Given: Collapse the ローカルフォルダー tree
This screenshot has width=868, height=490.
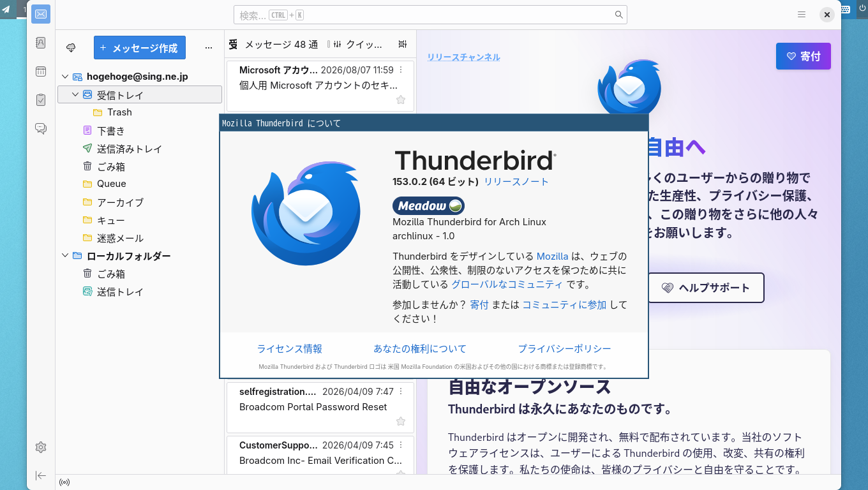Looking at the screenshot, I should pos(64,256).
